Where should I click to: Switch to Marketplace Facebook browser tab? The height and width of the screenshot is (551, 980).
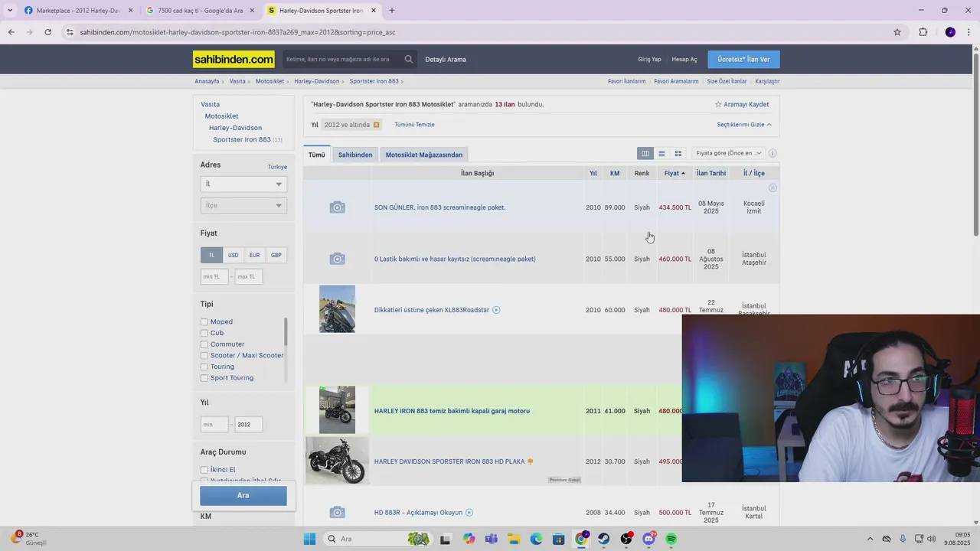(x=77, y=11)
